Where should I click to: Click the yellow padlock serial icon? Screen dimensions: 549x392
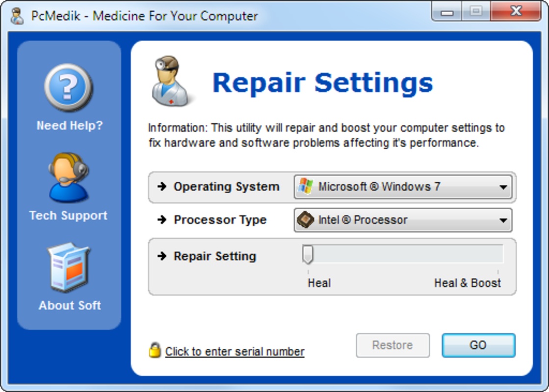pos(155,350)
